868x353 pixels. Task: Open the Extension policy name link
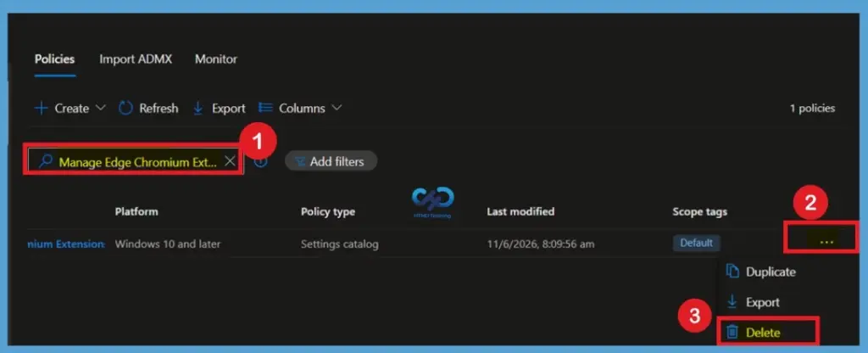tap(66, 244)
